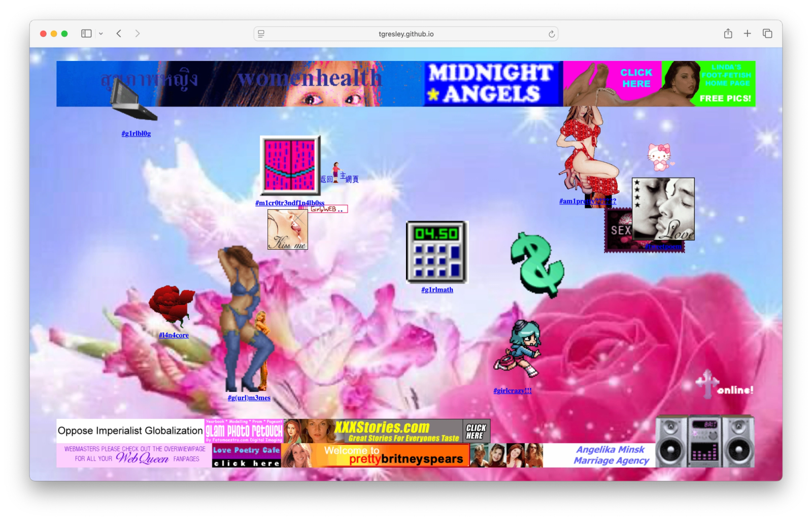
Task: Go forward to the next page
Action: [x=137, y=34]
